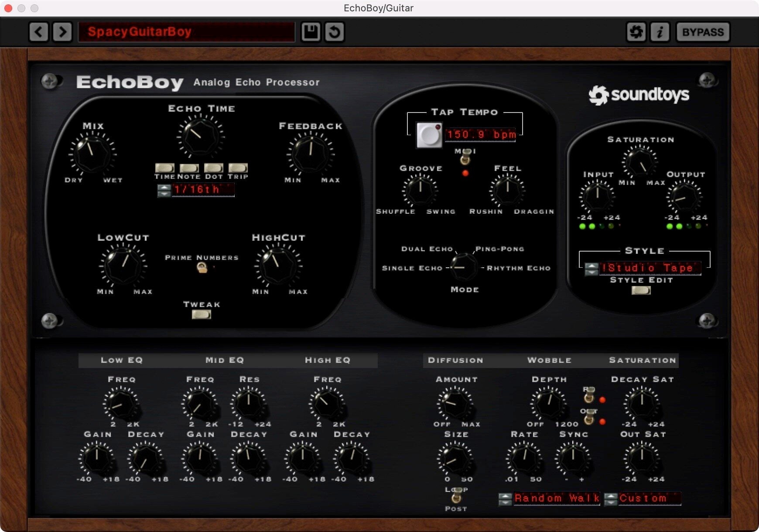Screen dimensions: 759x532
Task: Click the BYPASS button
Action: point(703,32)
